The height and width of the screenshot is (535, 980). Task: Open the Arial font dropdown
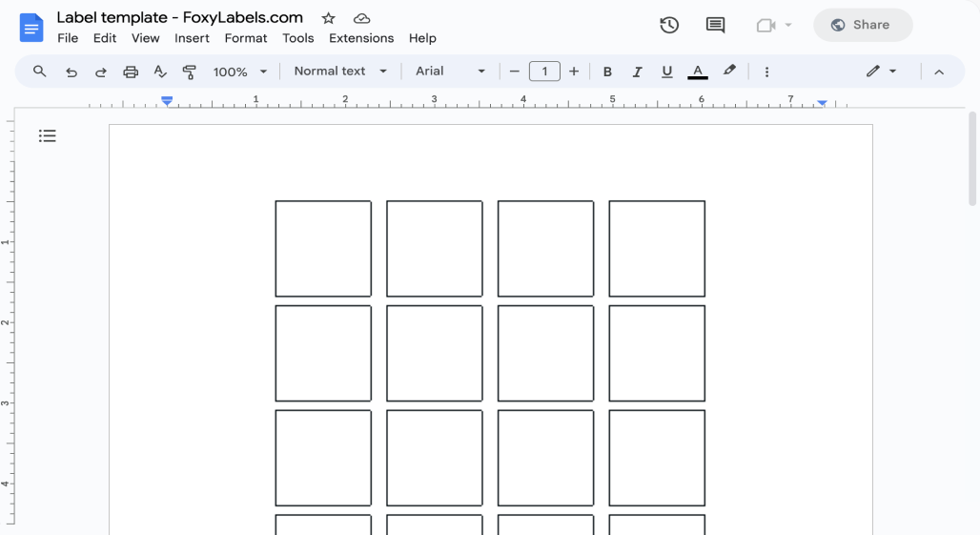[x=451, y=72]
